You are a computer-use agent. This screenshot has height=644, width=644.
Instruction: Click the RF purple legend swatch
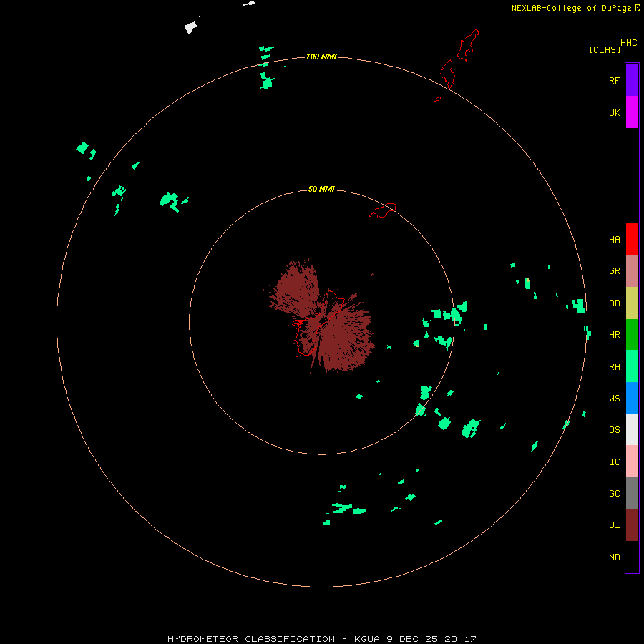click(632, 80)
